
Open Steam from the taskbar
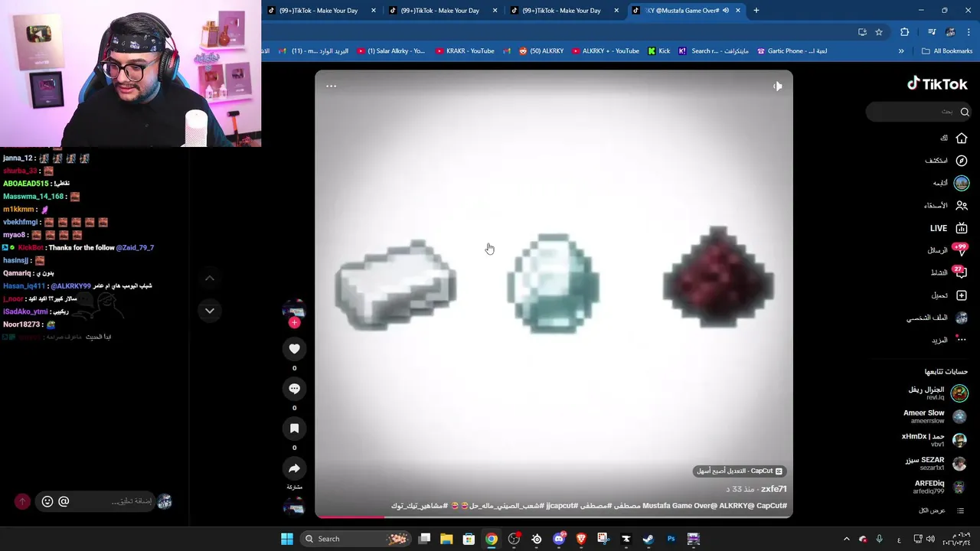(x=648, y=539)
